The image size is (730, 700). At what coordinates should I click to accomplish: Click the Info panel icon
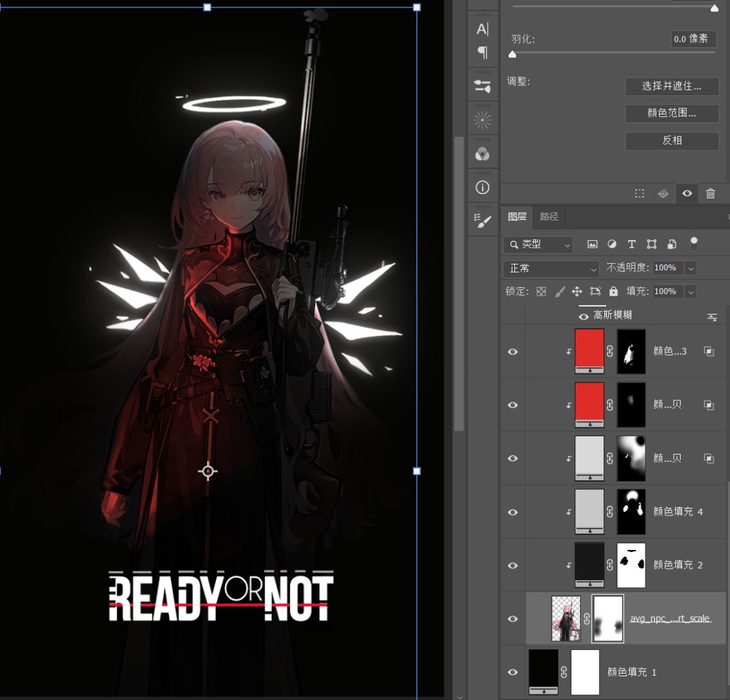pos(482,187)
